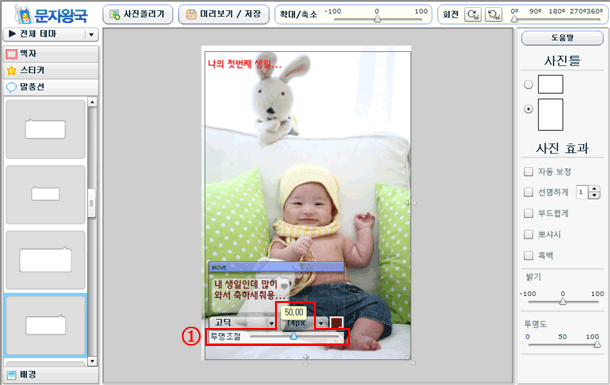
Task: Click the dark red text color swatch
Action: pyautogui.click(x=336, y=323)
